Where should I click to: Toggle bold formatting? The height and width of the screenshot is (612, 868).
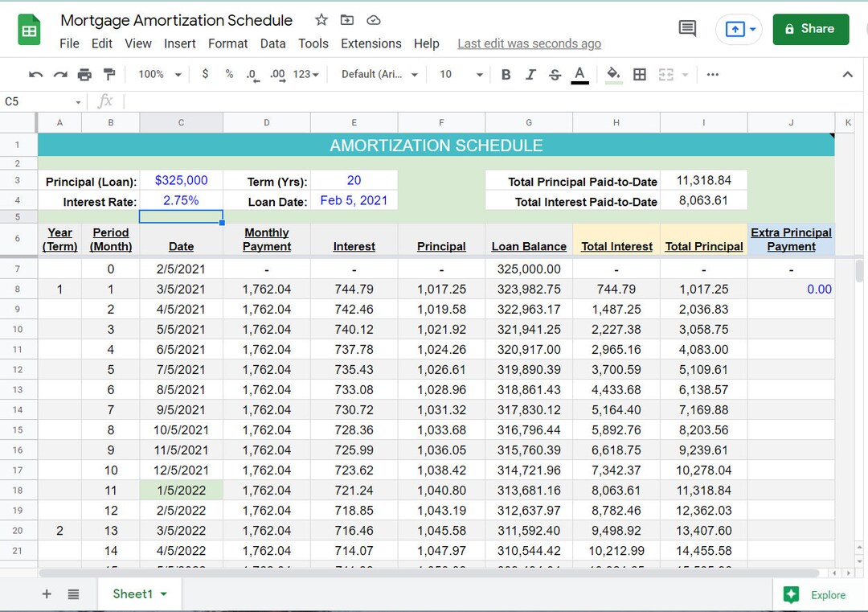506,74
